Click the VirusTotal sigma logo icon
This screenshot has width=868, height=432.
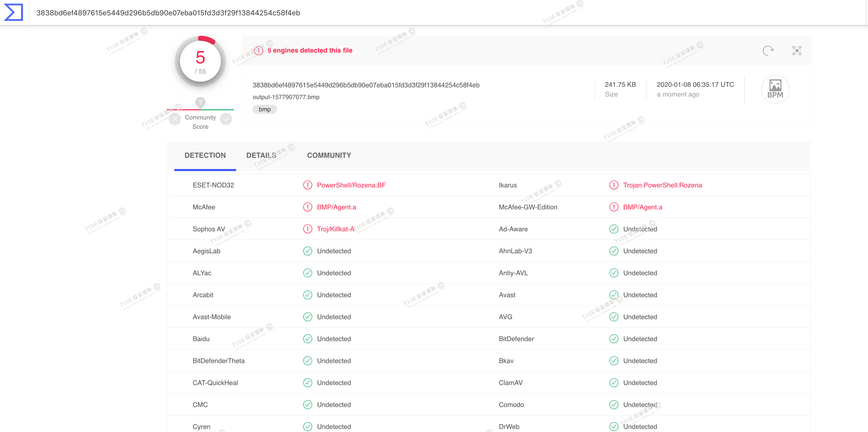[x=14, y=13]
